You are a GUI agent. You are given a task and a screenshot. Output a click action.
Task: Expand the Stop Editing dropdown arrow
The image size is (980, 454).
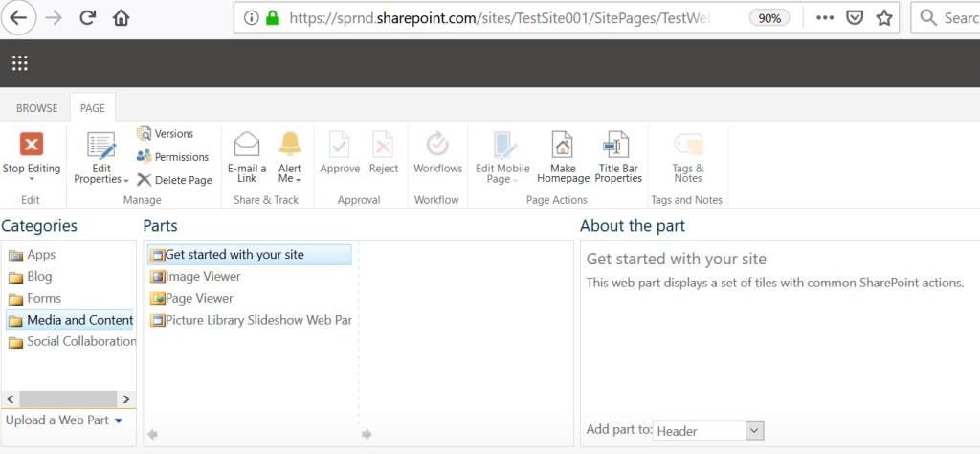32,179
